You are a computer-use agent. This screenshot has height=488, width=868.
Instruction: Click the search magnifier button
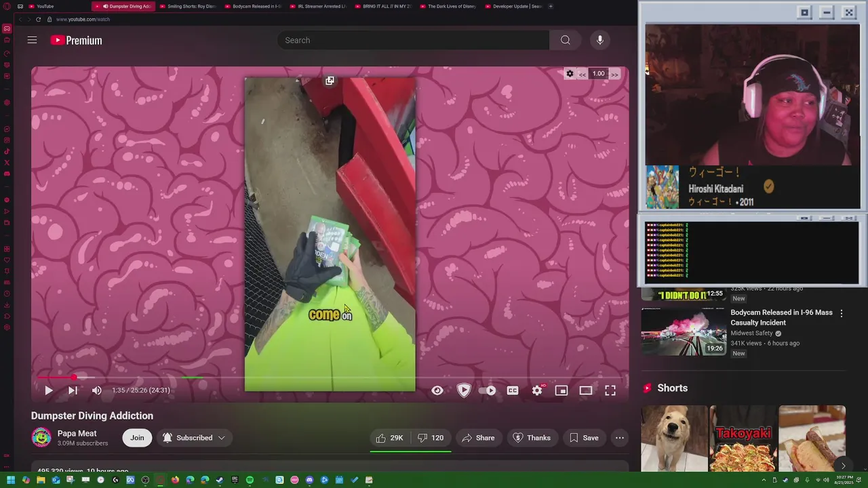click(566, 40)
